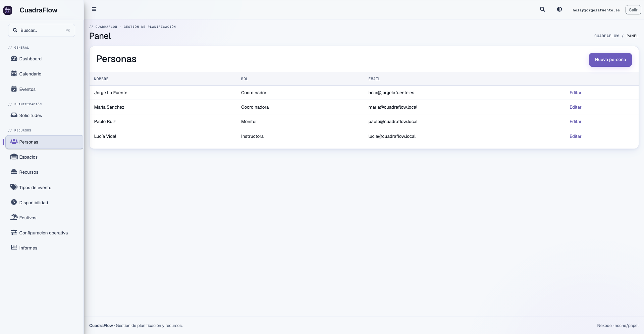Open Informes from the sidebar
644x334 pixels.
[x=44, y=248]
